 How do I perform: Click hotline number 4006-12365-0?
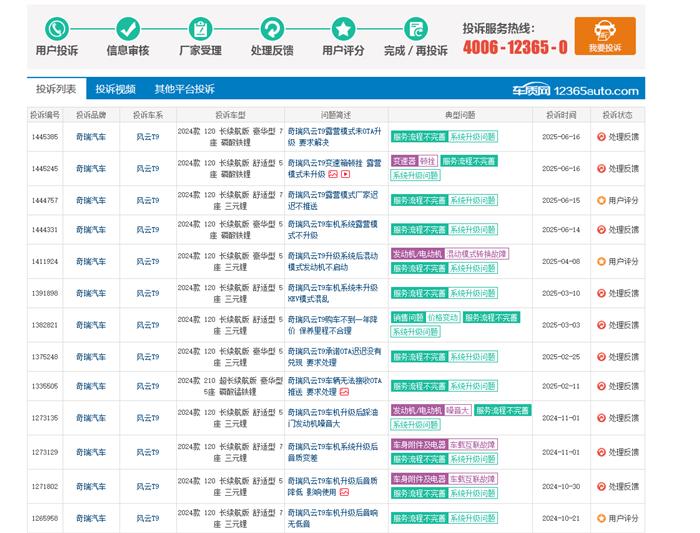tap(515, 47)
